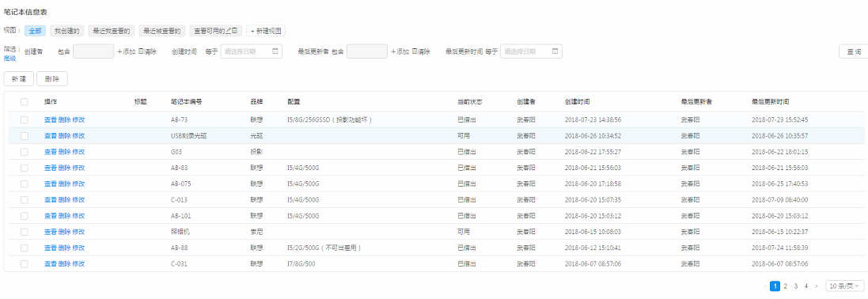
Task: Click the 新建 button above the table
Action: click(x=19, y=78)
